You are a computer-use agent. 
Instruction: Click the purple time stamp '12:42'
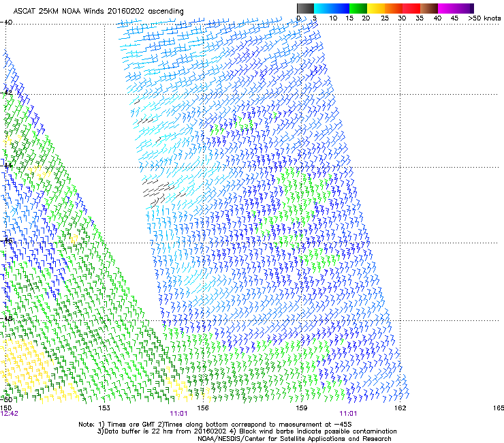point(10,414)
